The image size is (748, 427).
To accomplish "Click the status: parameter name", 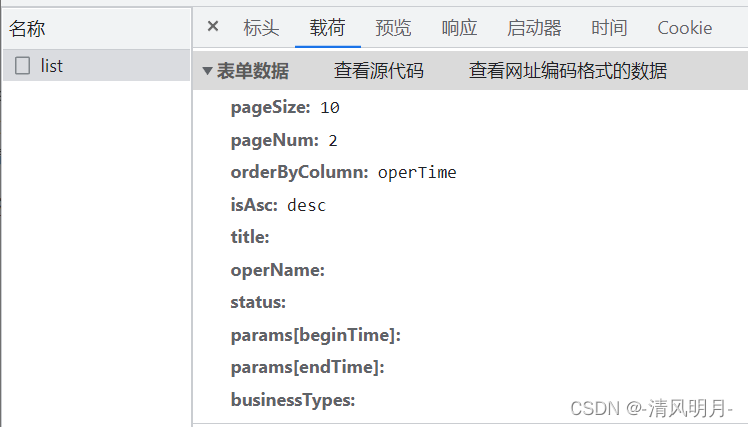I will [x=258, y=302].
